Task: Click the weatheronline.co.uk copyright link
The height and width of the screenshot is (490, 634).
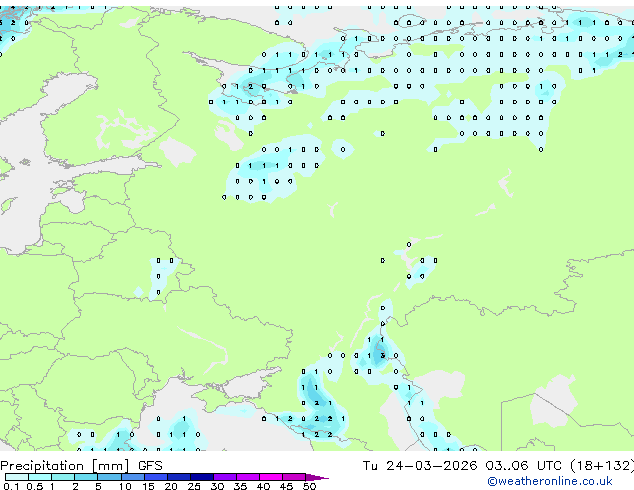Action: [550, 481]
